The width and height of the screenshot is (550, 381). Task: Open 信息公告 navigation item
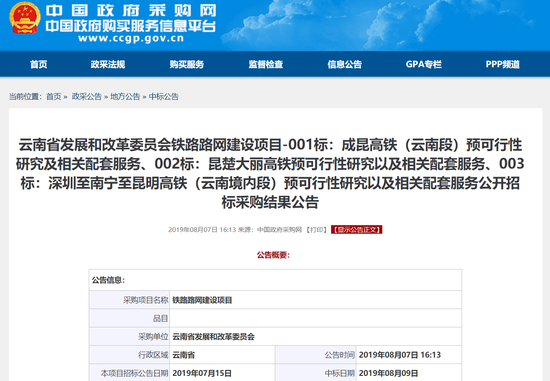tap(345, 64)
